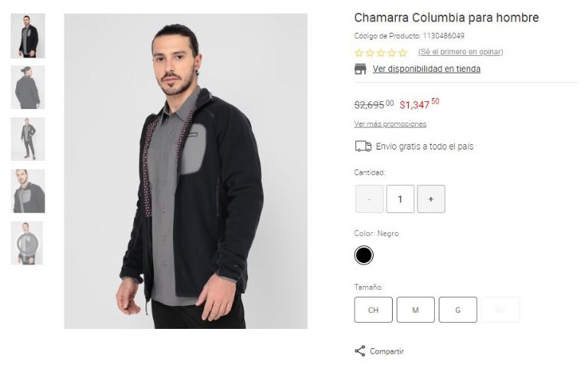Click the quantity input field

tap(400, 199)
